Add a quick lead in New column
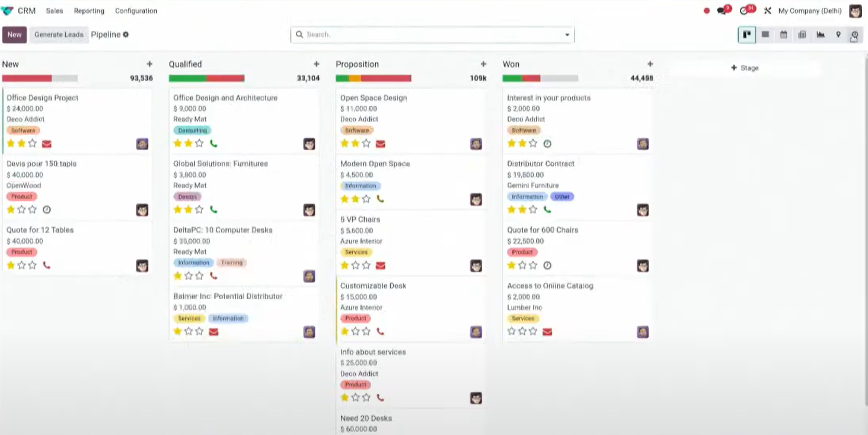Image resolution: width=868 pixels, height=435 pixels. [149, 64]
